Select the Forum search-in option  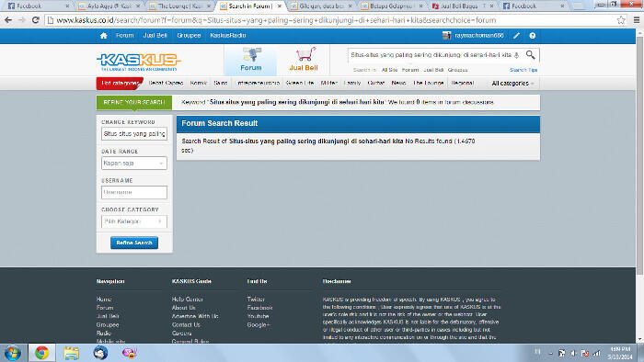tap(410, 70)
